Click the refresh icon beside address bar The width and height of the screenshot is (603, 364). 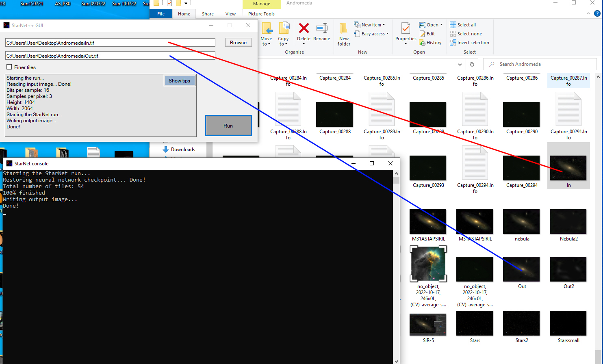click(x=472, y=64)
